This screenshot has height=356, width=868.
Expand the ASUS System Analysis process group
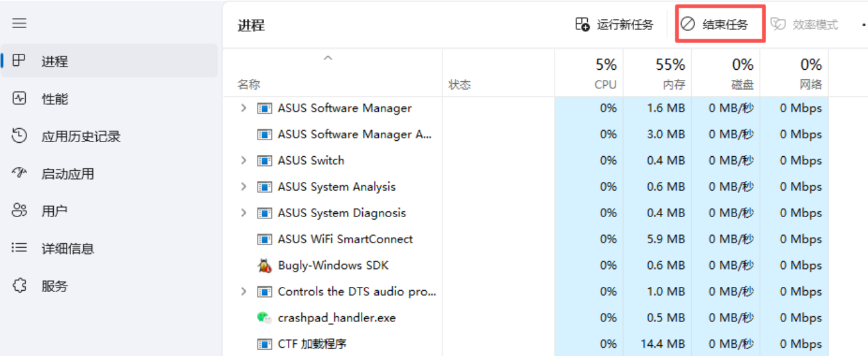244,187
